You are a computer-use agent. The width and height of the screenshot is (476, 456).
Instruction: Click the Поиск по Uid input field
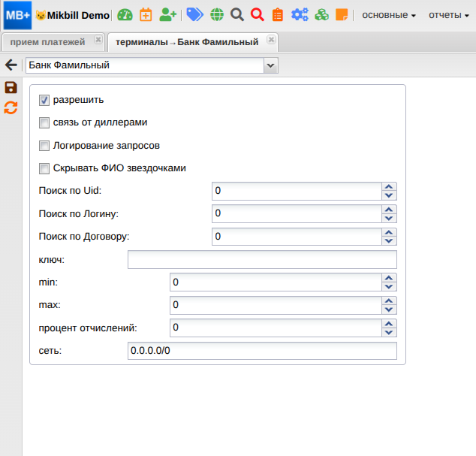point(297,191)
